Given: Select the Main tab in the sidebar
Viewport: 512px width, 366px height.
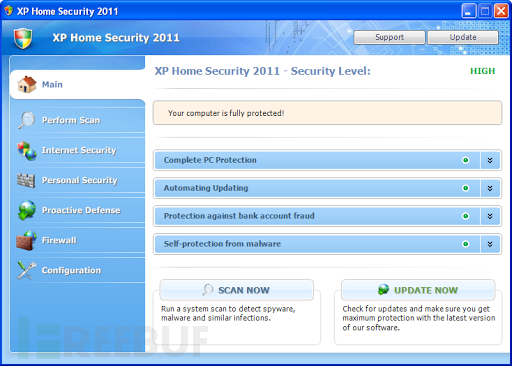Looking at the screenshot, I should pos(77,84).
